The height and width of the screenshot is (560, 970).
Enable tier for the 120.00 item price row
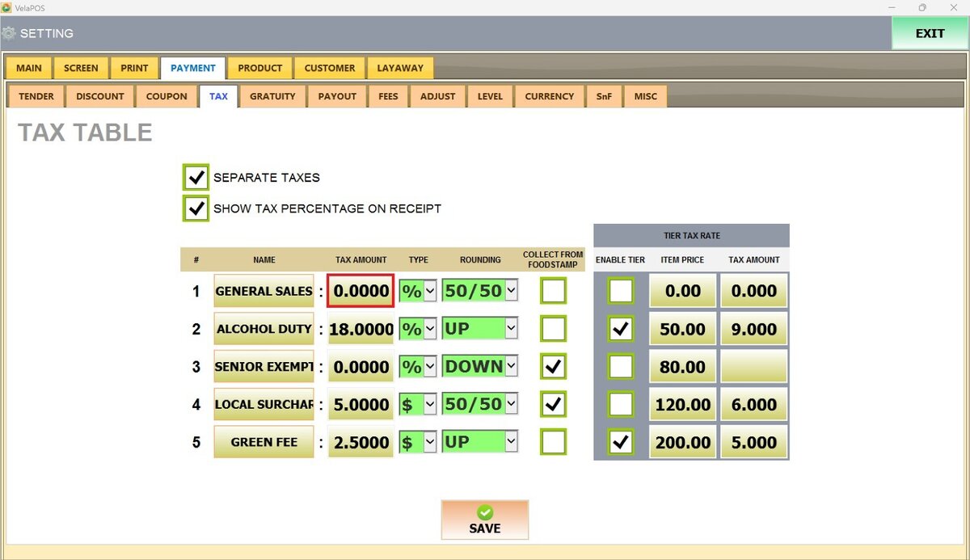coord(621,404)
